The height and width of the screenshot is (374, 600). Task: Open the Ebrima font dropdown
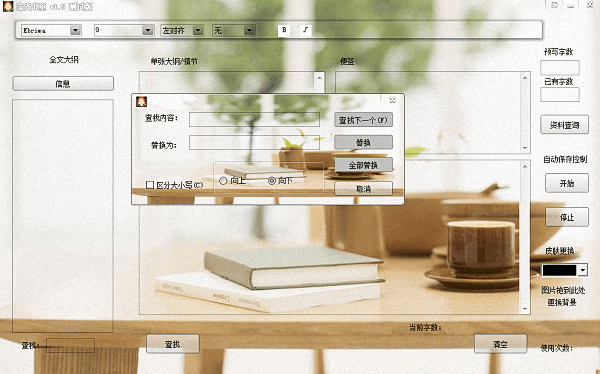click(x=75, y=30)
